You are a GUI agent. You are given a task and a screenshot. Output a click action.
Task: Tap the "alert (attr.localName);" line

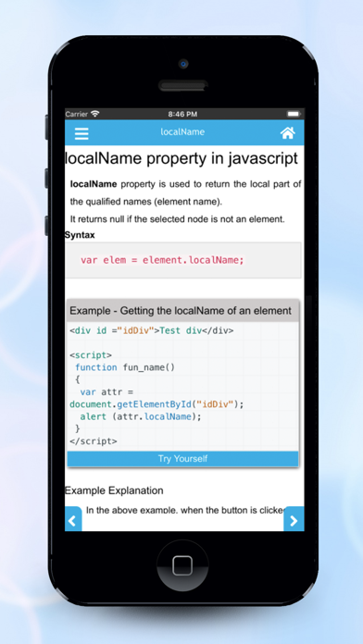(x=141, y=417)
